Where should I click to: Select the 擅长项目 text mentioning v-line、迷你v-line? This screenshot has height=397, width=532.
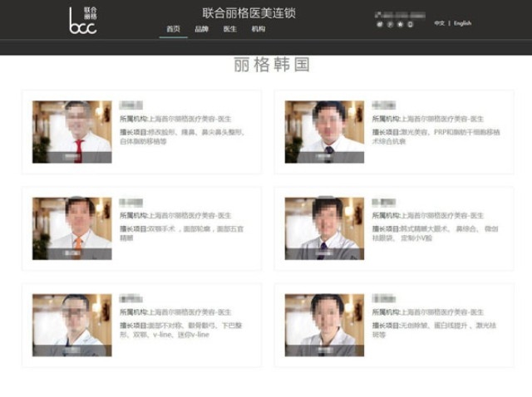181,330
